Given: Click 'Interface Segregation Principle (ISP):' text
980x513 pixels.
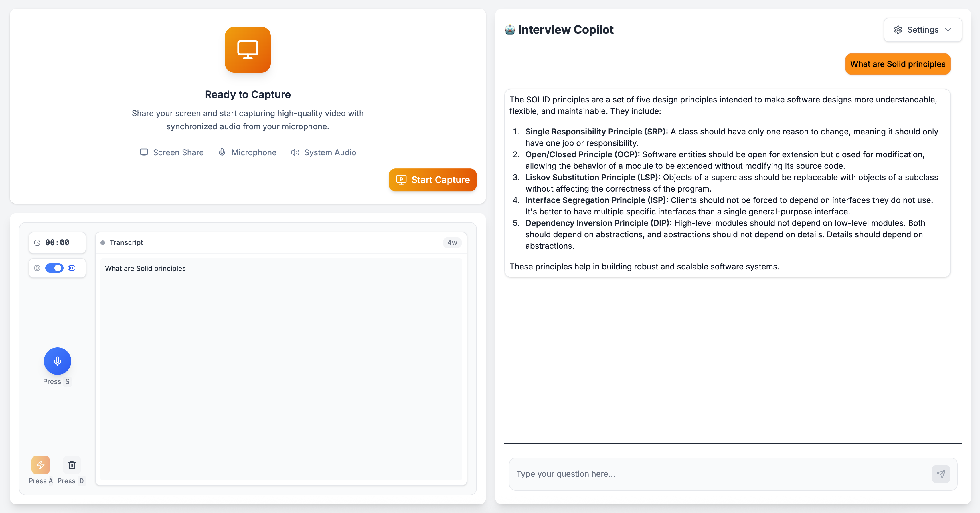Looking at the screenshot, I should [x=596, y=200].
